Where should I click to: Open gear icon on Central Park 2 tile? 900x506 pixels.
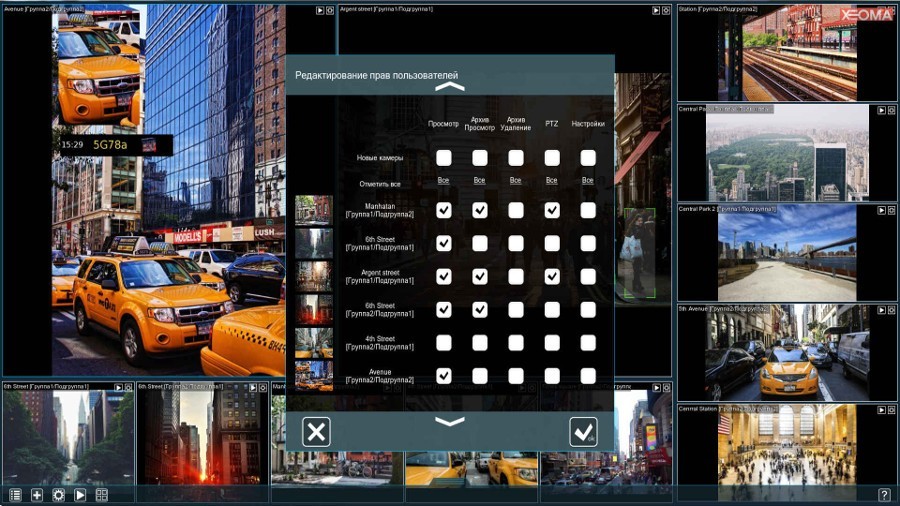[891, 210]
